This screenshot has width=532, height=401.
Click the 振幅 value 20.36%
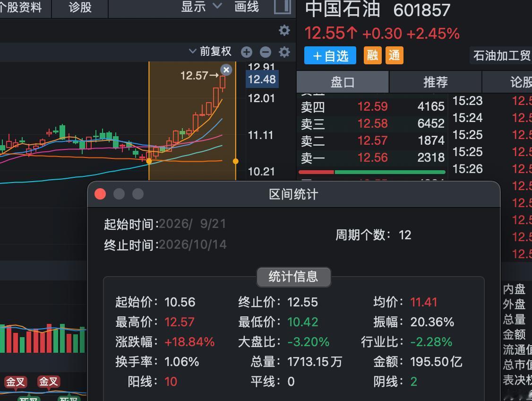point(432,322)
